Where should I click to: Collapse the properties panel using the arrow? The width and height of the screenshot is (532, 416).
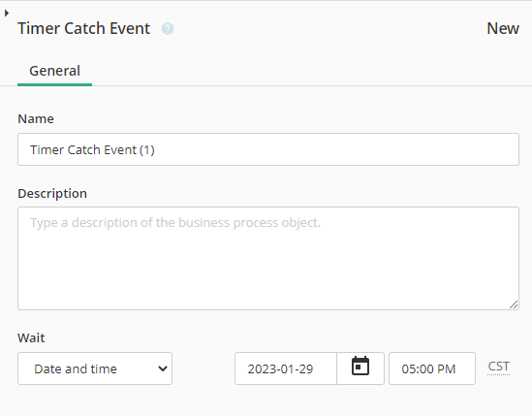[x=7, y=14]
